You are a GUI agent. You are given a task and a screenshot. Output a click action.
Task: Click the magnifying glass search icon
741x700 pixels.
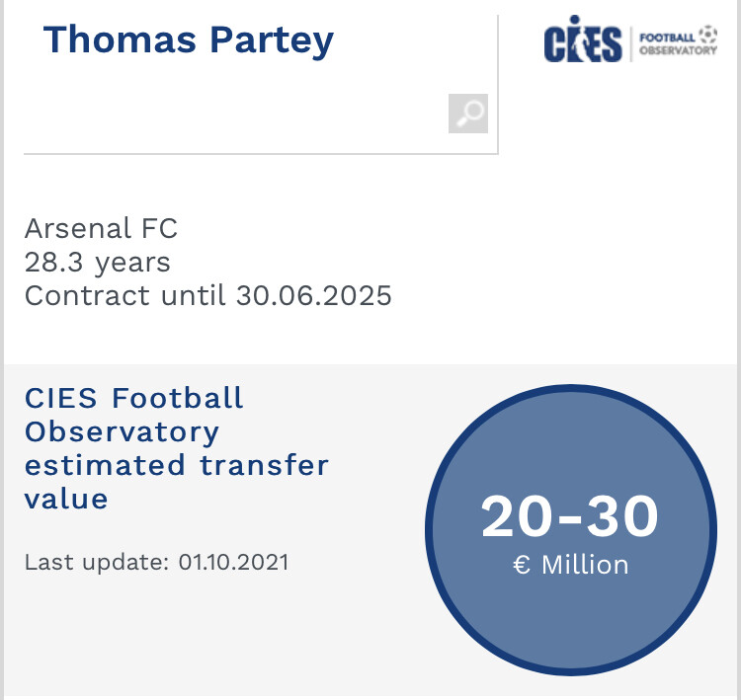[x=468, y=114]
